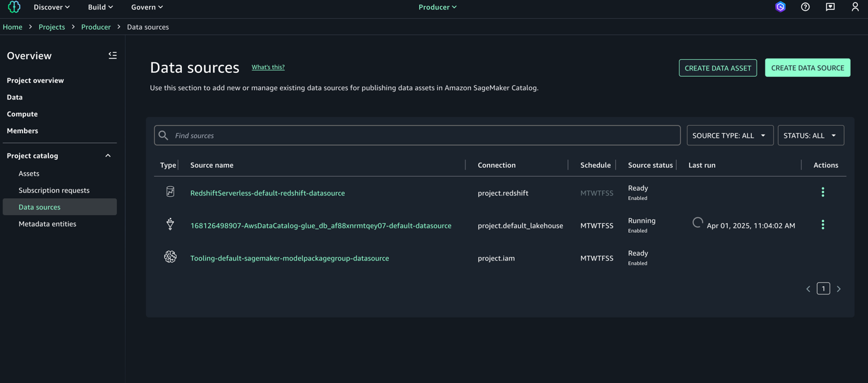Screen dimensions: 868x383
Task: Open the Amazon Q assistant icon
Action: 781,7
